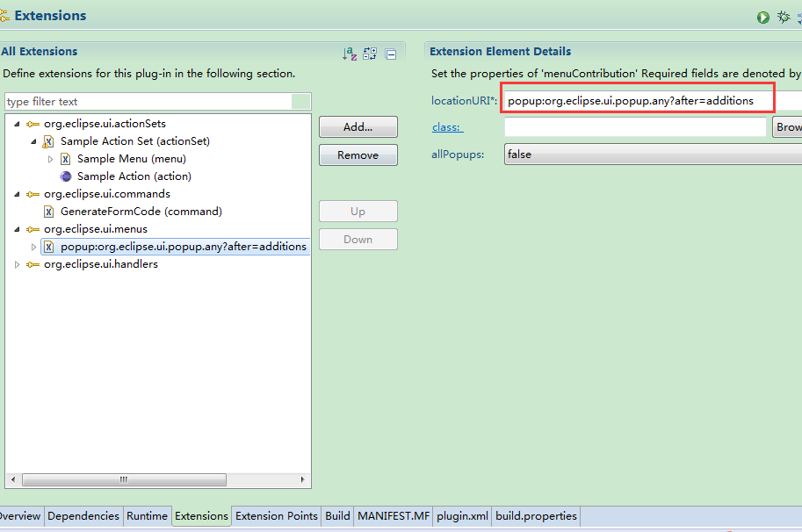Click the Remove button

click(358, 155)
